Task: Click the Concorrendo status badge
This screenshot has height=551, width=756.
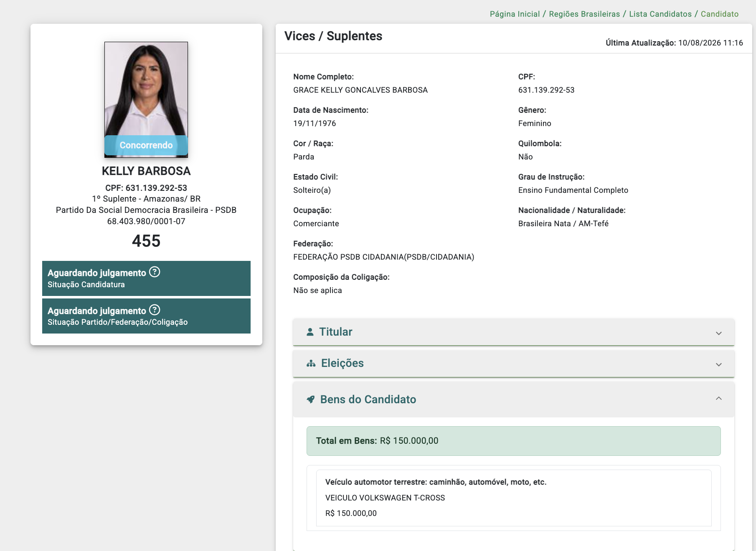Action: coord(146,145)
